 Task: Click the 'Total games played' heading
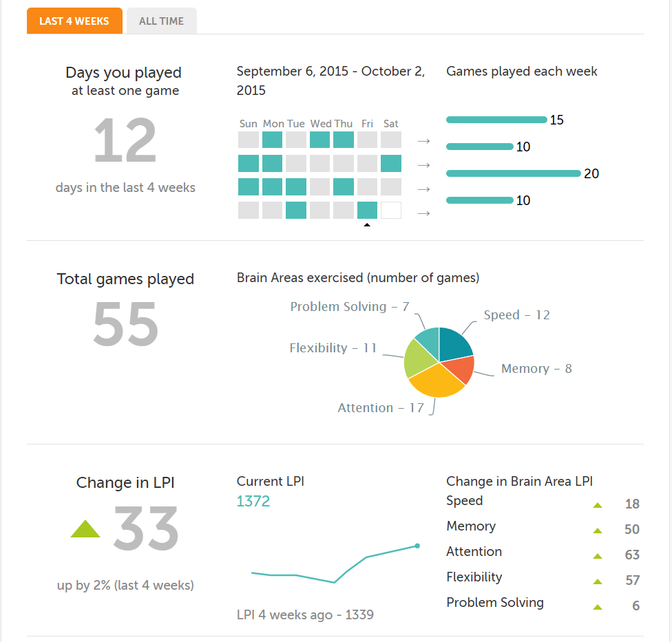coord(125,279)
